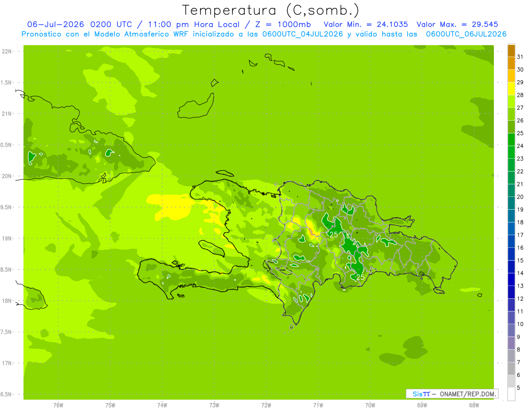Click the green swatch between 24 and 25
Screen dimensions: 532x411
point(511,140)
